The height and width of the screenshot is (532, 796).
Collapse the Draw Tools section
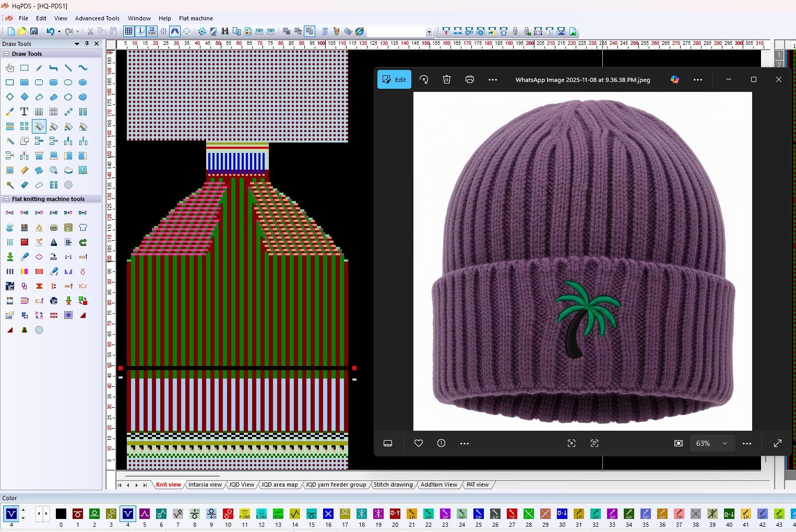tap(7, 54)
